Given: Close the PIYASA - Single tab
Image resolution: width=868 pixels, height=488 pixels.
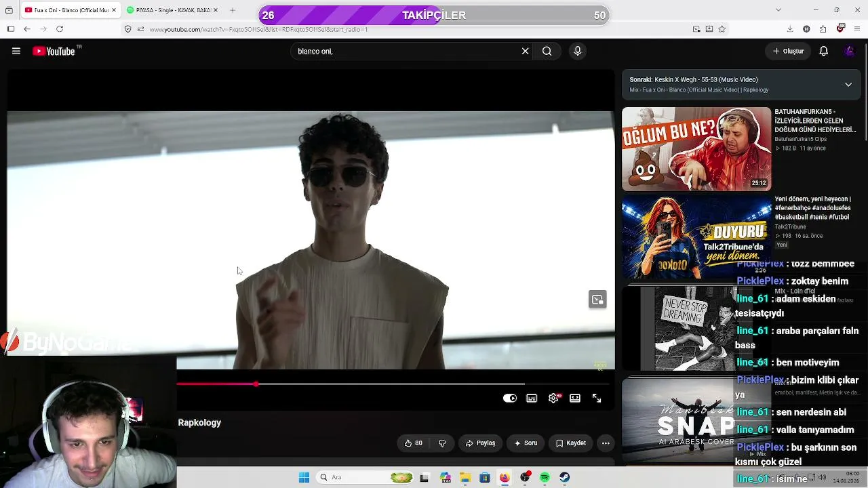Looking at the screenshot, I should (x=216, y=10).
